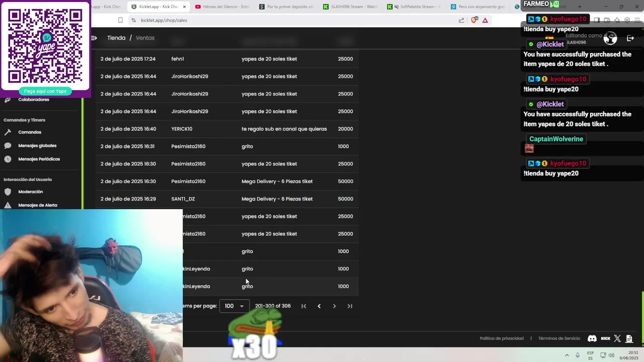Click the ESP language indicator in taskbar

pyautogui.click(x=591, y=355)
